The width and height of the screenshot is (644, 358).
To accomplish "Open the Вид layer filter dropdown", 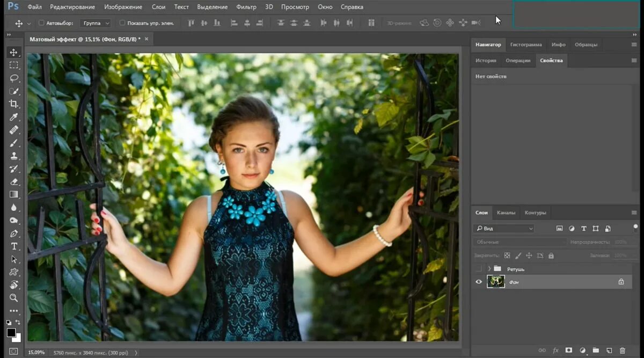I will [504, 229].
